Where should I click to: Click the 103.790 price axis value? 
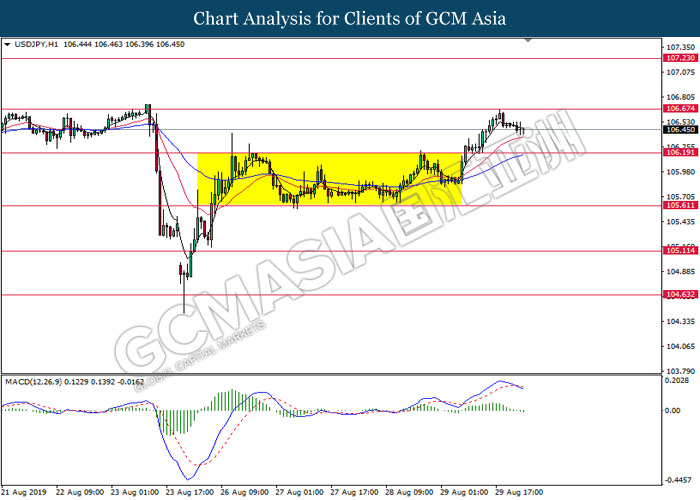(680, 371)
